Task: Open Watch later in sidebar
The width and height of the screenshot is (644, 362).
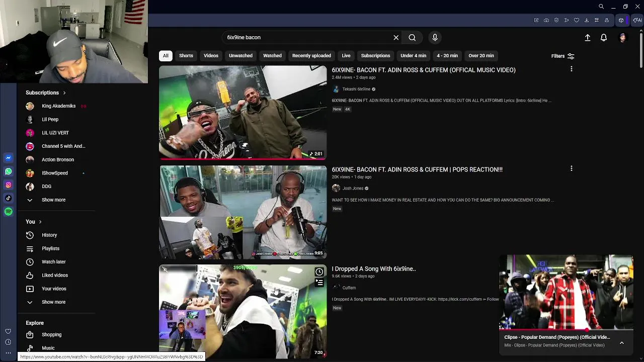Action: [53, 262]
